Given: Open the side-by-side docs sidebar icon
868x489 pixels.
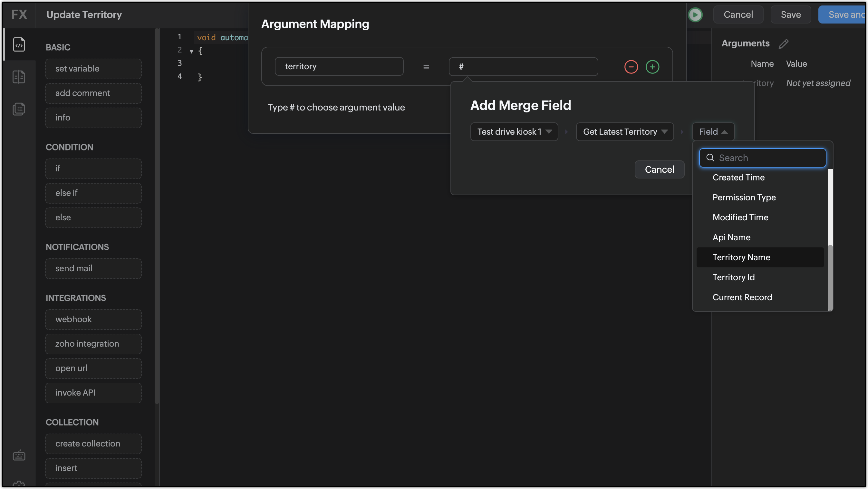Looking at the screenshot, I should pos(19,77).
